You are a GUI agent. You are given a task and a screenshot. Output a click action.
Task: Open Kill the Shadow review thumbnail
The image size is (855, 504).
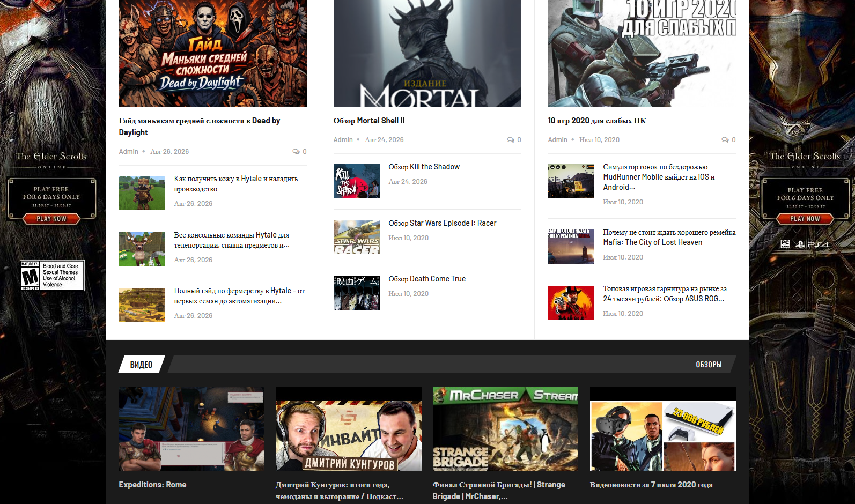click(x=357, y=181)
